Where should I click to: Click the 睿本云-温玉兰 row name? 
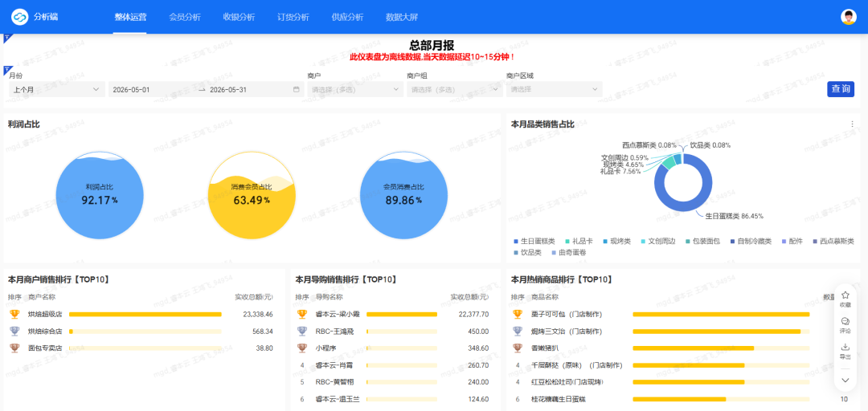point(337,400)
